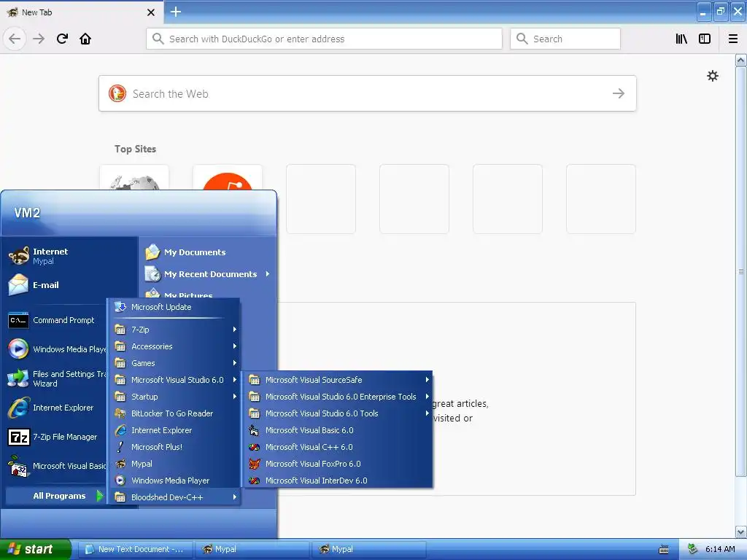Close the New Tab tab

(151, 12)
